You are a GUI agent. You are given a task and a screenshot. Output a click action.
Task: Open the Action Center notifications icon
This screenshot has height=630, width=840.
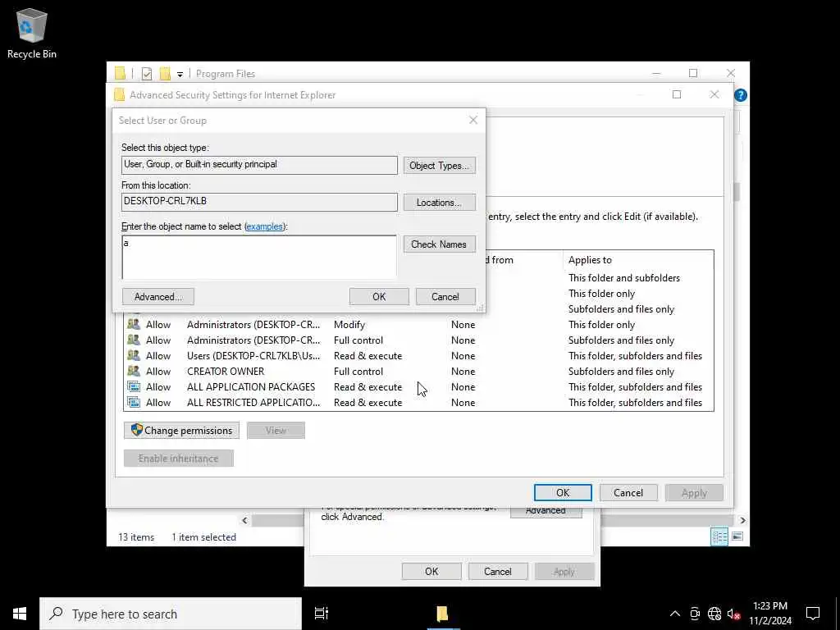(x=813, y=614)
